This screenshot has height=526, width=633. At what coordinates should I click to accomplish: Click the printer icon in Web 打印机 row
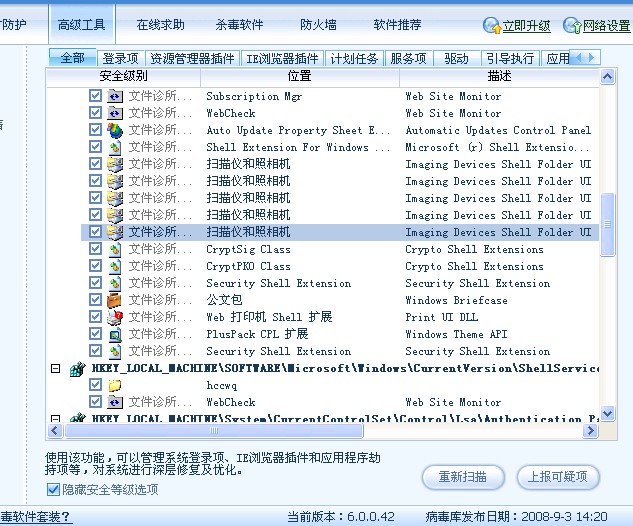[x=115, y=317]
